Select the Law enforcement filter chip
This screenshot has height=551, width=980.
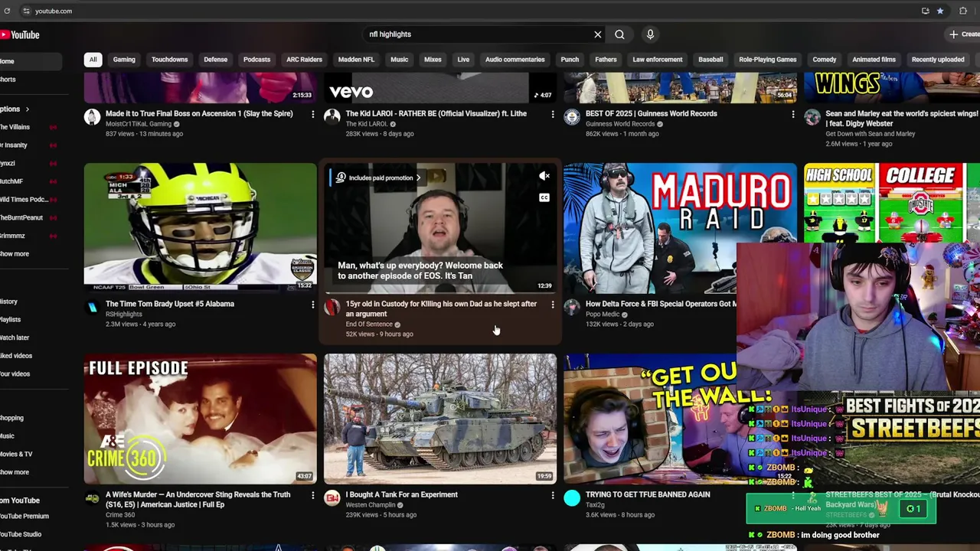657,60
